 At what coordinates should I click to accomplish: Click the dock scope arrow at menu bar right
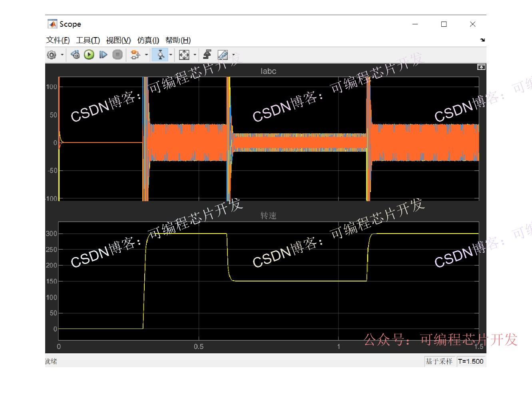[482, 40]
